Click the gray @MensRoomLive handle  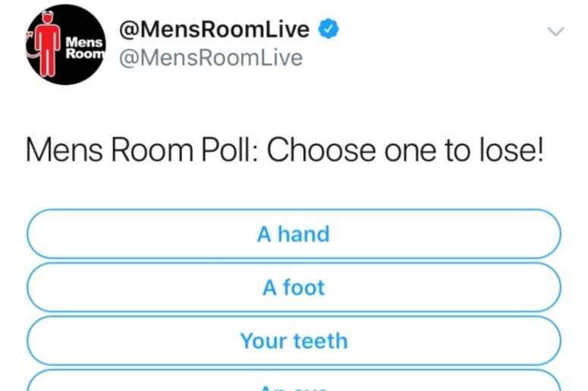pyautogui.click(x=211, y=58)
